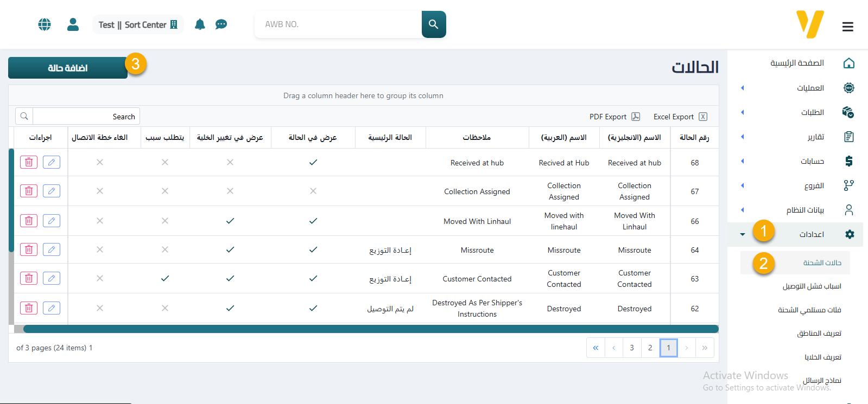
Task: Sort by الاسم (الانجليزية) column header
Action: click(635, 137)
